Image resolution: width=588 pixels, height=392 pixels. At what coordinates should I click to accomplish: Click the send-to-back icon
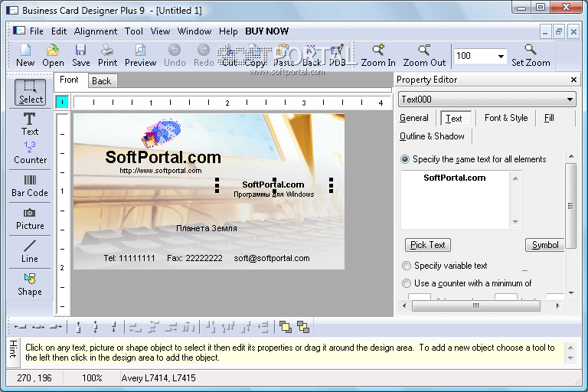click(303, 327)
